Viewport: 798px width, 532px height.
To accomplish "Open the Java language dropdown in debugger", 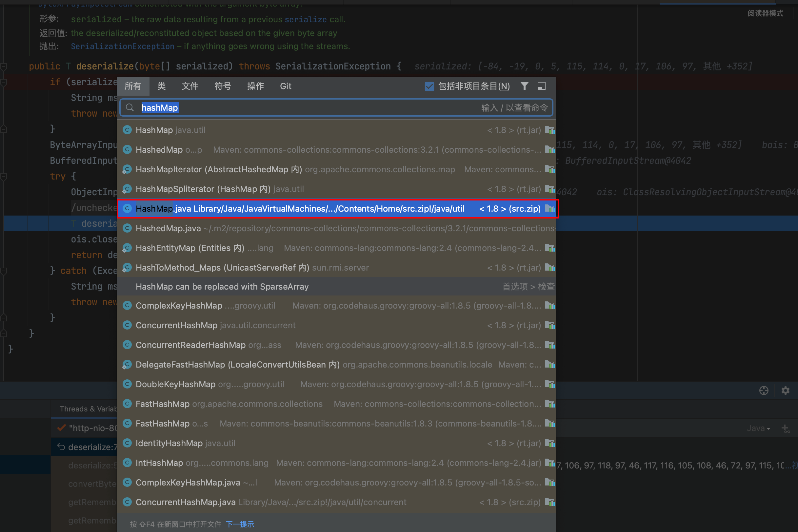I will [759, 428].
